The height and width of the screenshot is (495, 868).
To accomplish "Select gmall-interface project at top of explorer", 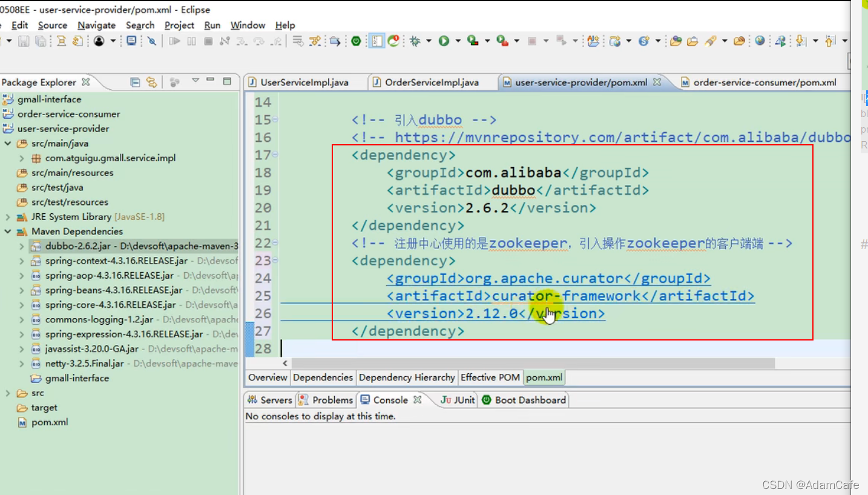I will point(49,99).
